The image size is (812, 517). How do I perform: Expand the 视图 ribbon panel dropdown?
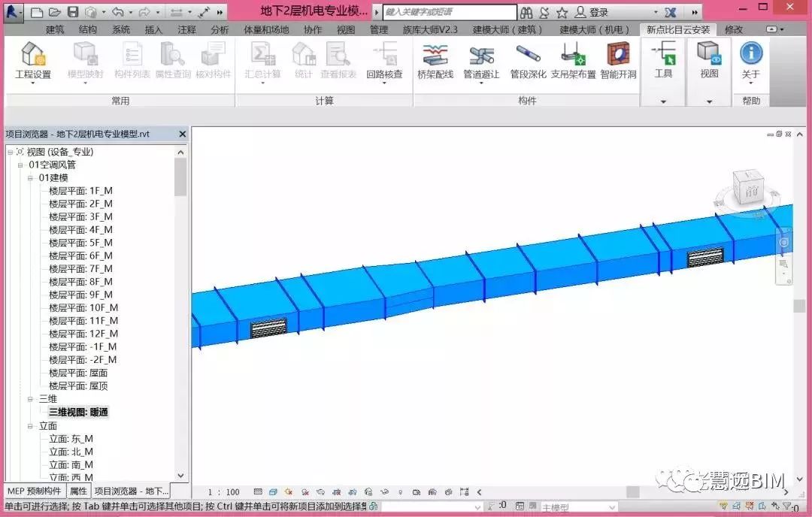point(710,101)
